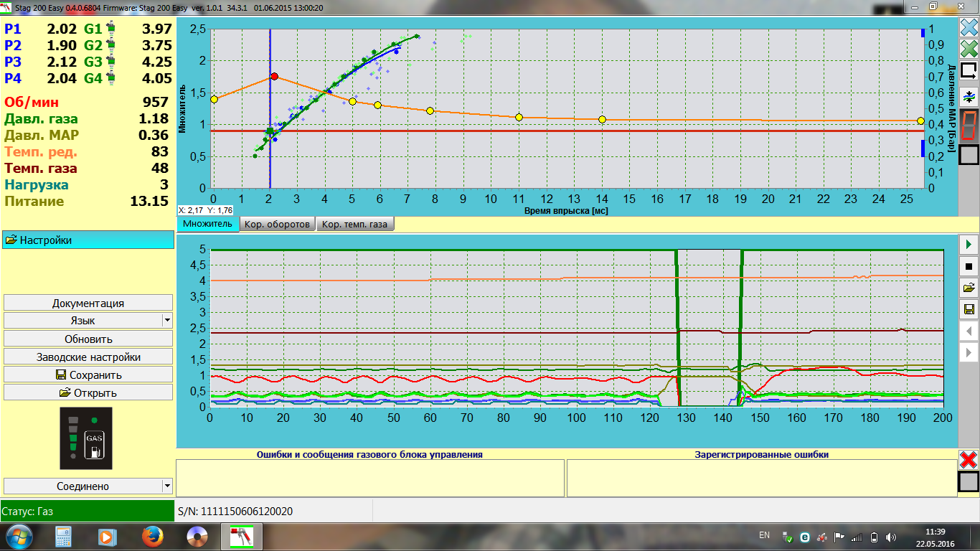Click the black rectangle arrow icon
Screen dimensions: 980x551
[969, 71]
